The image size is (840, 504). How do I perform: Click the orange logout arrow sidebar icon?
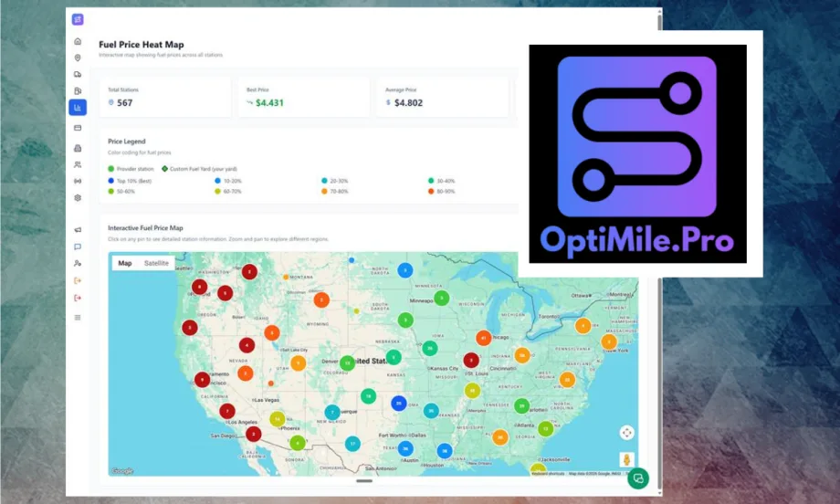pos(78,280)
